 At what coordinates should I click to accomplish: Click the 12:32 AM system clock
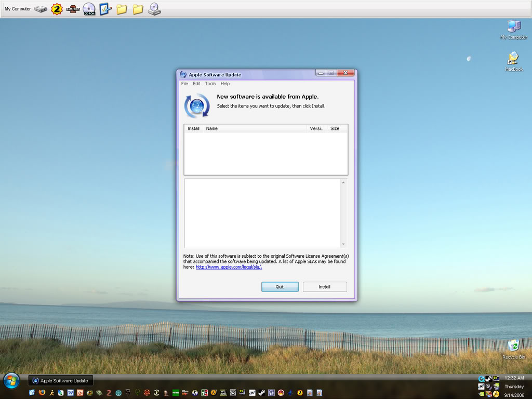(x=514, y=378)
